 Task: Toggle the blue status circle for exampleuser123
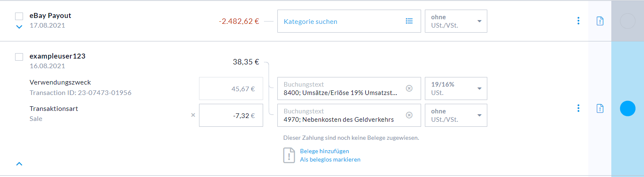click(627, 108)
